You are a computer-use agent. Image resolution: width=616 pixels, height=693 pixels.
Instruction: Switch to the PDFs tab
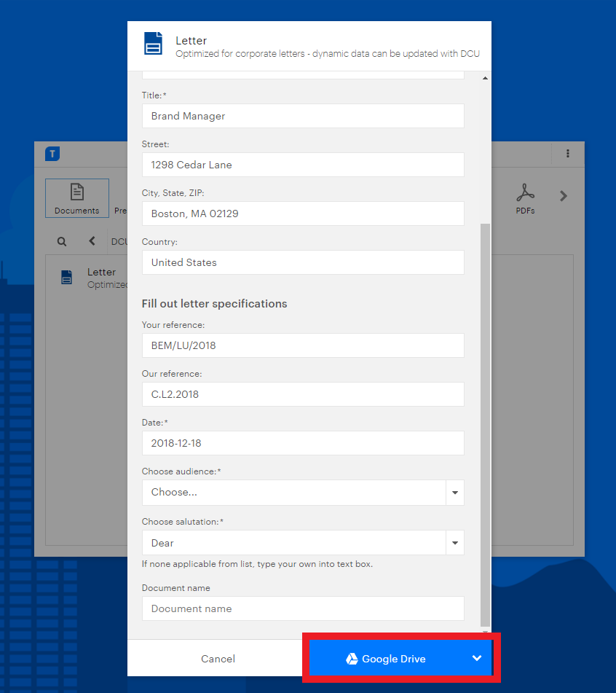[525, 198]
